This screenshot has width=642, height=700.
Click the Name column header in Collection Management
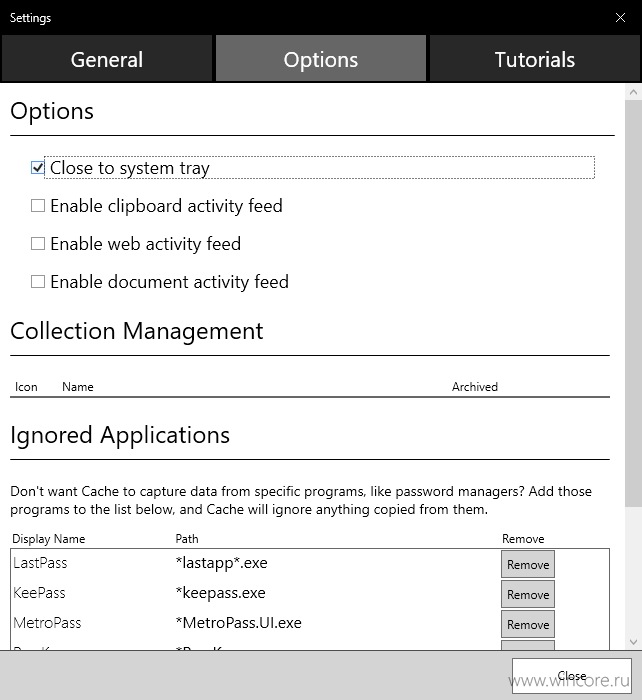(78, 387)
